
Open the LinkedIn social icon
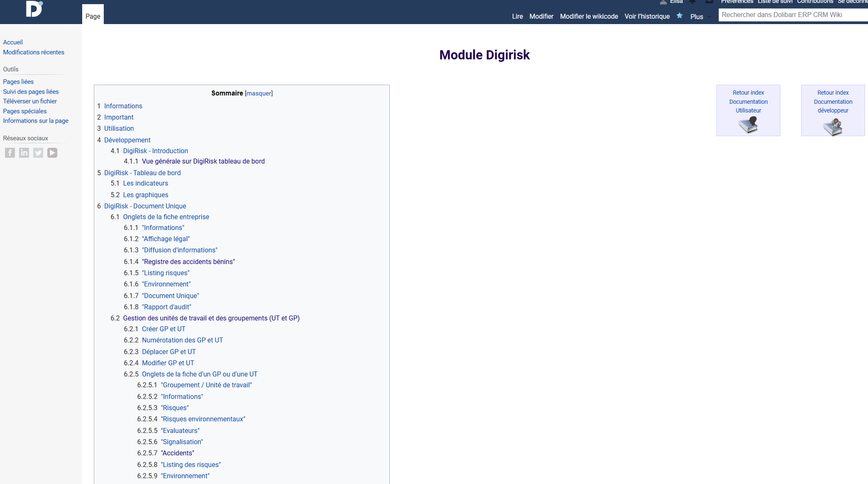[24, 153]
